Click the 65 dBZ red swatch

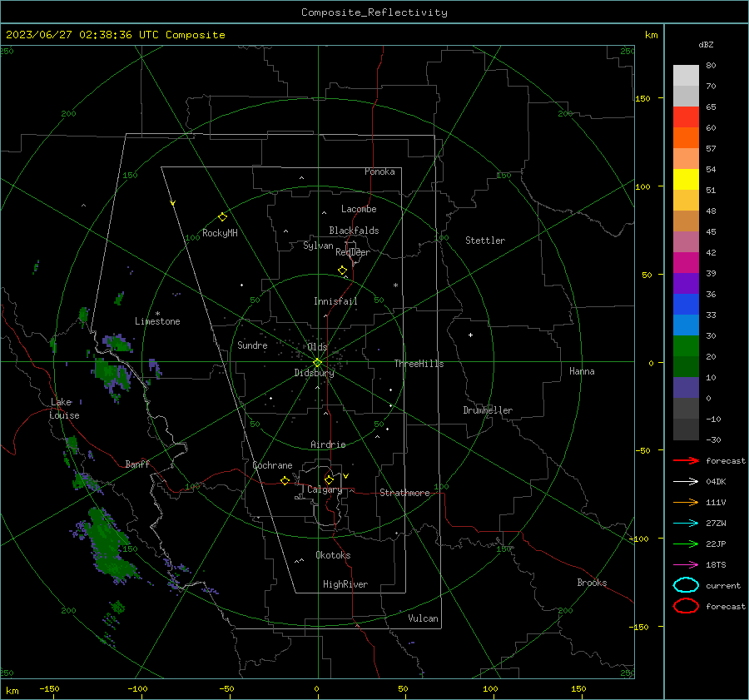click(x=686, y=117)
